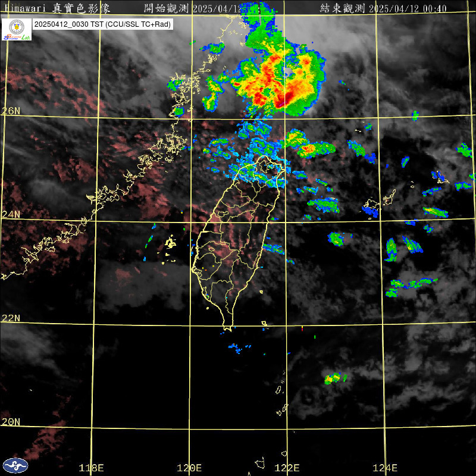Click the 26N latitude label

(11, 111)
